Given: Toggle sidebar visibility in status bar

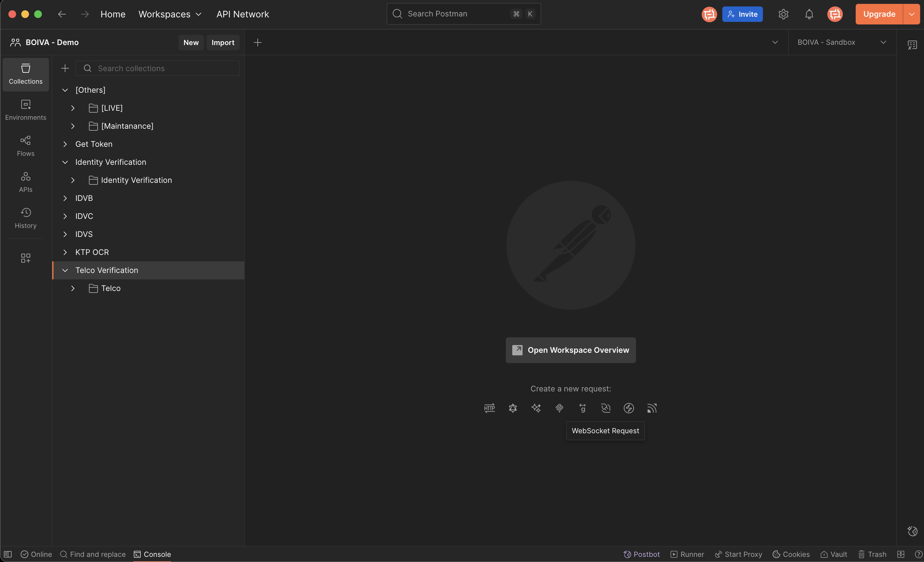Looking at the screenshot, I should pos(8,554).
